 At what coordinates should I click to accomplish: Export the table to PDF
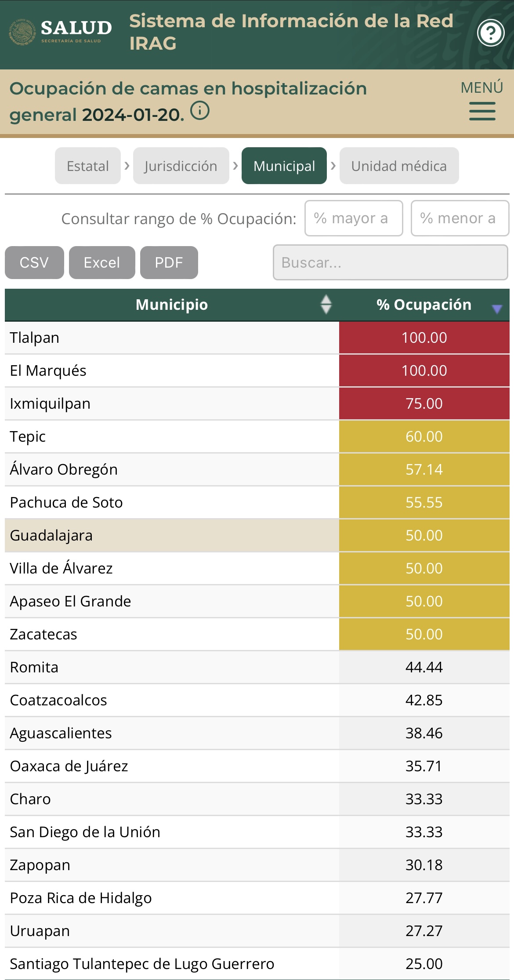pyautogui.click(x=169, y=263)
